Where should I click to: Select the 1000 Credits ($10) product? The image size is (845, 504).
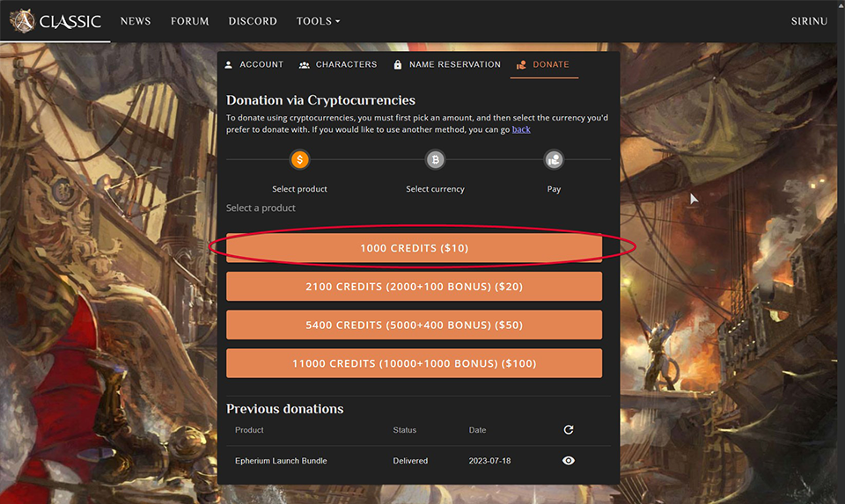pos(414,248)
